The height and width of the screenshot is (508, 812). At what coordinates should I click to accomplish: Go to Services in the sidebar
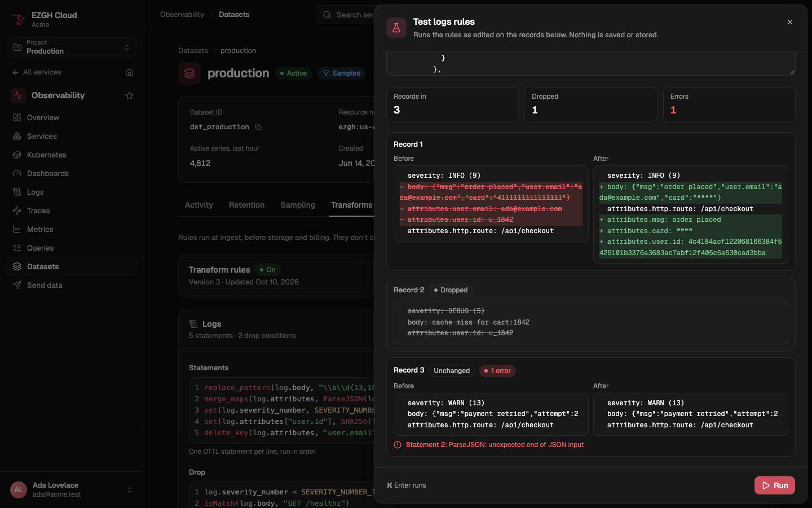tap(72, 136)
